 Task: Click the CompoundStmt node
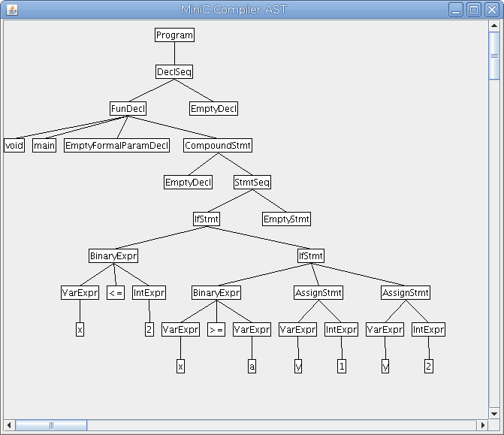[x=218, y=146]
